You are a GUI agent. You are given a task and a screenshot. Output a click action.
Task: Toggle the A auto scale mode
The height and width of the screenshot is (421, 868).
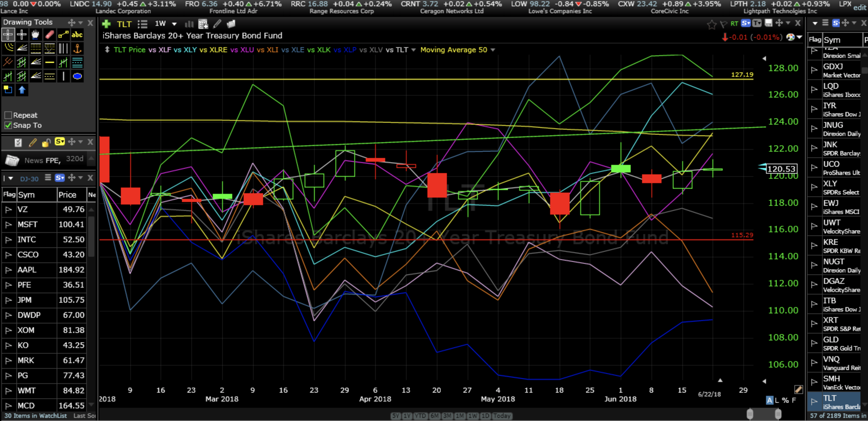(x=769, y=400)
